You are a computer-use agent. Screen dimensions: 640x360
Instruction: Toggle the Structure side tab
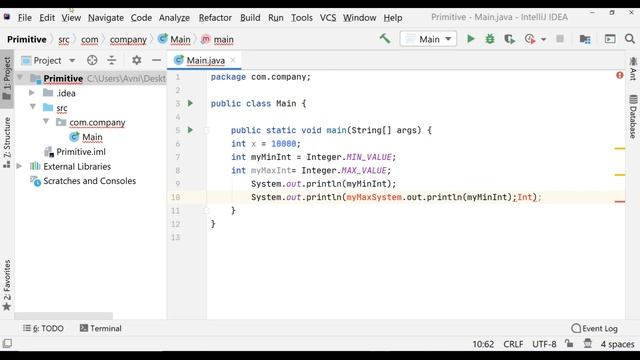7,142
